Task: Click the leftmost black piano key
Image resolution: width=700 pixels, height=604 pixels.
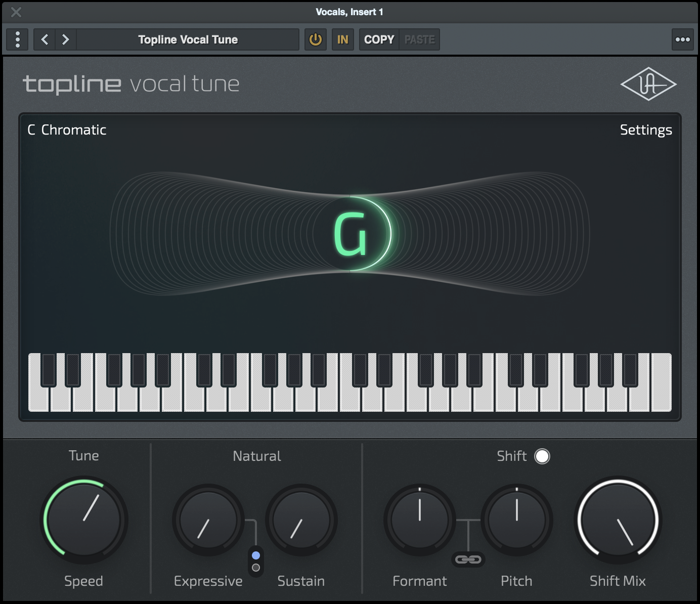Action: pos(49,370)
